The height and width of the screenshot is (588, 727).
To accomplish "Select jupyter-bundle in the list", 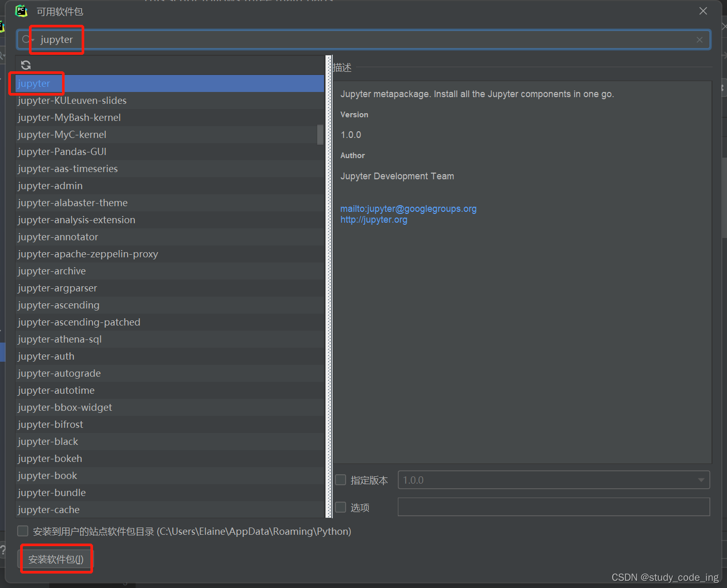I will 169,492.
